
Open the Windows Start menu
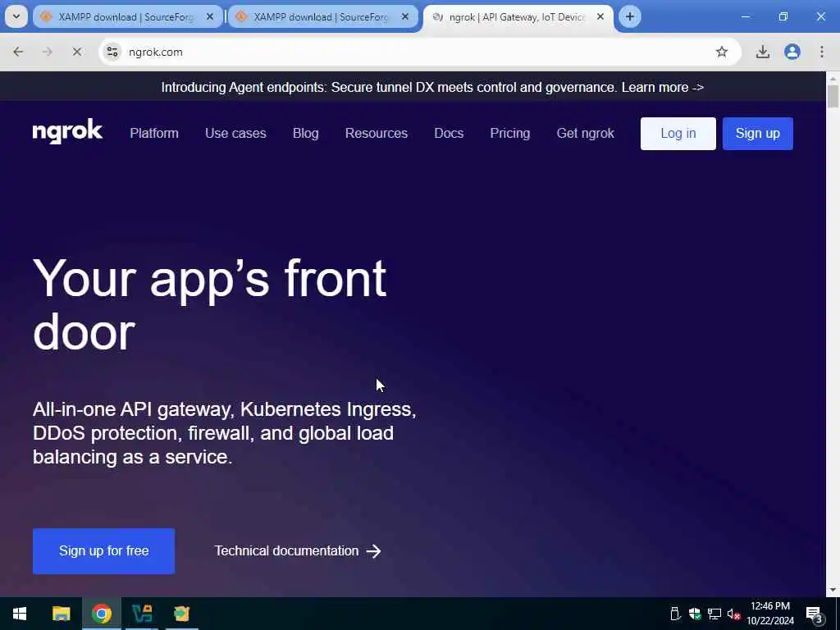pyautogui.click(x=20, y=614)
